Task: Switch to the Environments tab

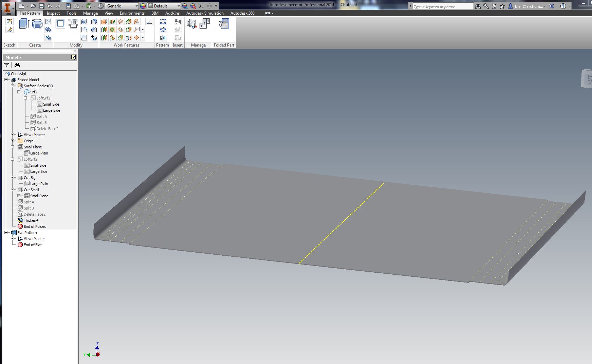Action: click(x=132, y=13)
